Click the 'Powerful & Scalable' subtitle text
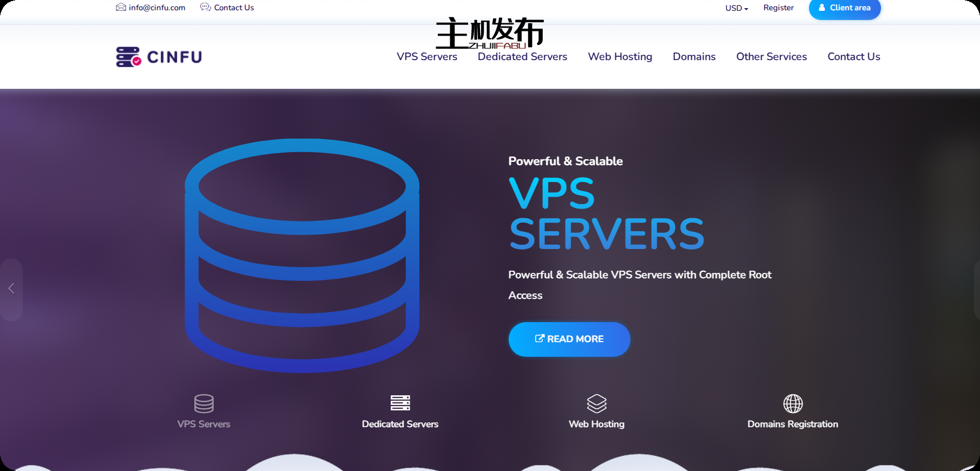 pyautogui.click(x=565, y=161)
